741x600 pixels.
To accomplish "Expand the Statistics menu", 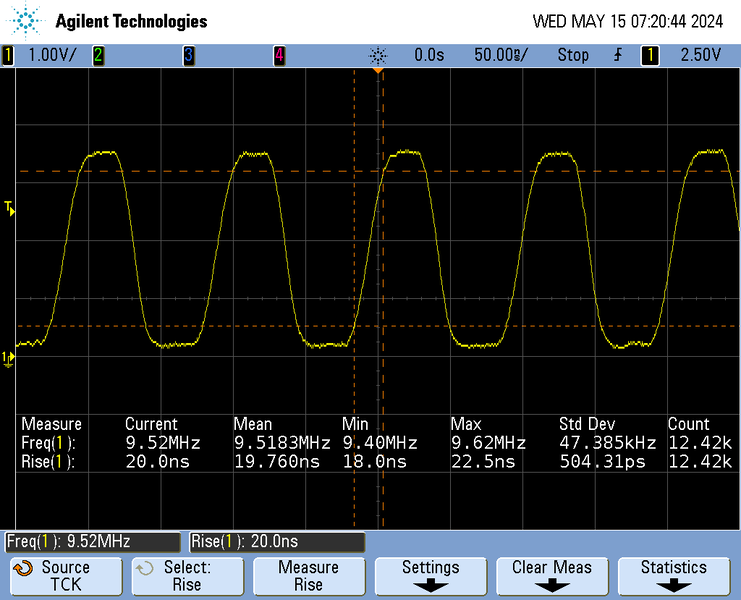I will (674, 576).
